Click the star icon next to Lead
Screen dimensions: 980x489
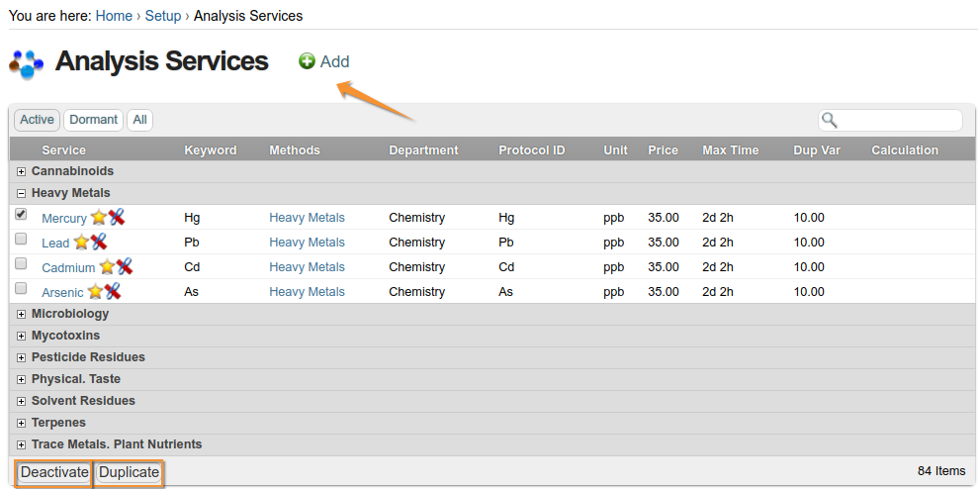(81, 243)
